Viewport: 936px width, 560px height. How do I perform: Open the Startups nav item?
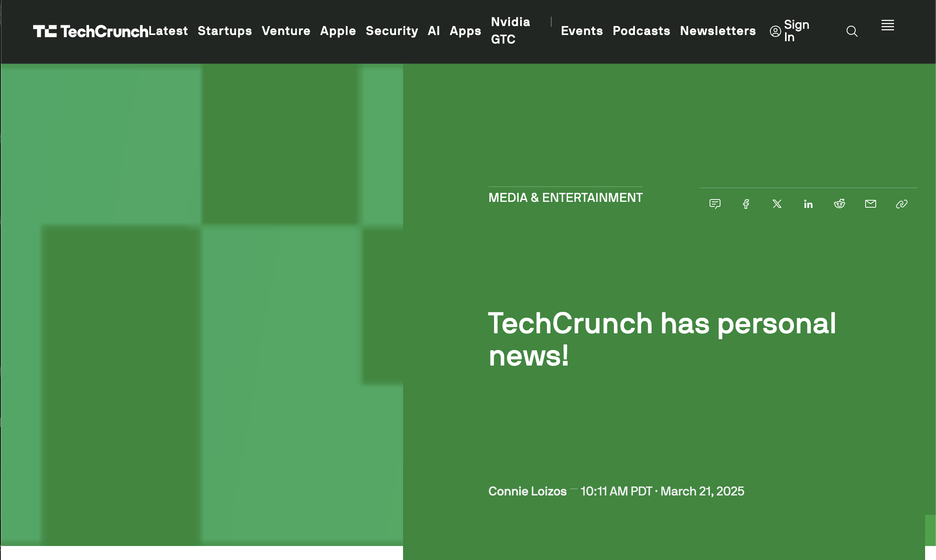tap(225, 31)
